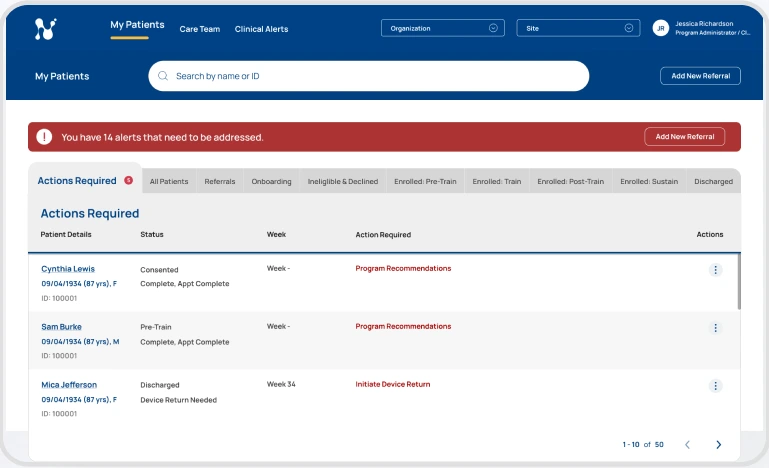Switch to the All Patients tab
Viewport: 769px width, 468px height.
coord(169,181)
